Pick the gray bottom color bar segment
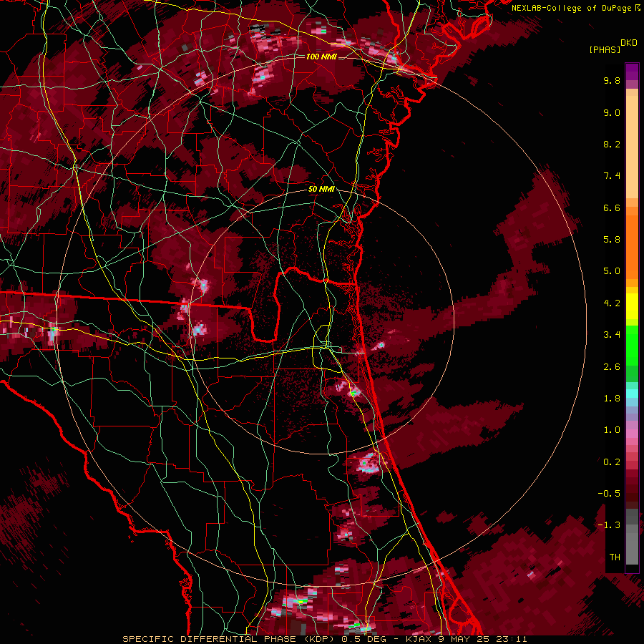The image size is (644, 644). point(632,548)
